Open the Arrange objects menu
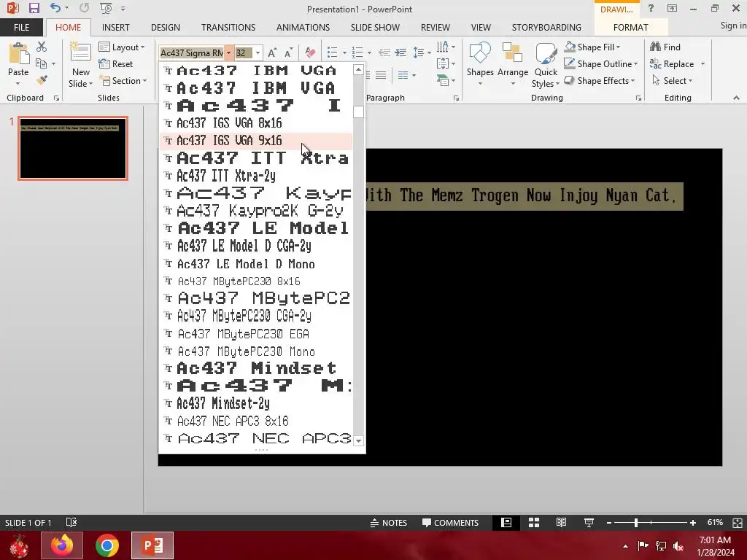 pos(513,63)
